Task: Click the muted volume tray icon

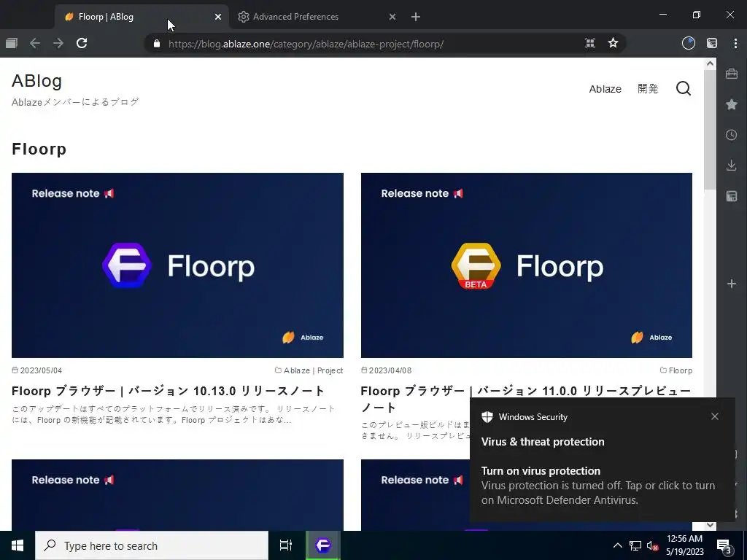Action: [652, 545]
